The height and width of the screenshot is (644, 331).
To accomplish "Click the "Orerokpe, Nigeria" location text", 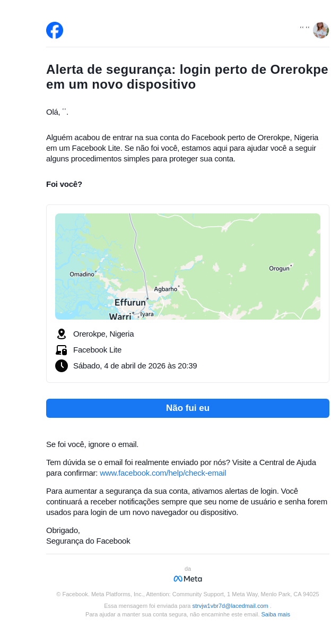I will tap(103, 334).
